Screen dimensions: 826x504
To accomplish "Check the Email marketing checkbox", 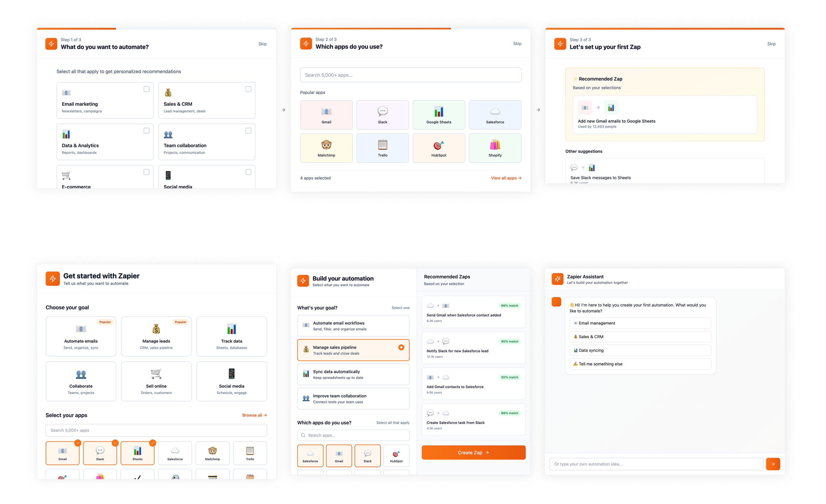I will (x=146, y=89).
